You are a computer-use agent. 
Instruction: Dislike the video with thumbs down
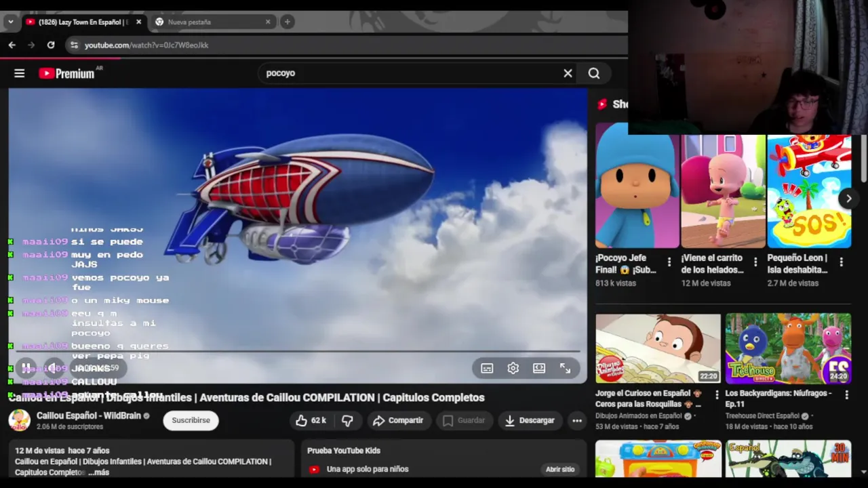pyautogui.click(x=347, y=420)
